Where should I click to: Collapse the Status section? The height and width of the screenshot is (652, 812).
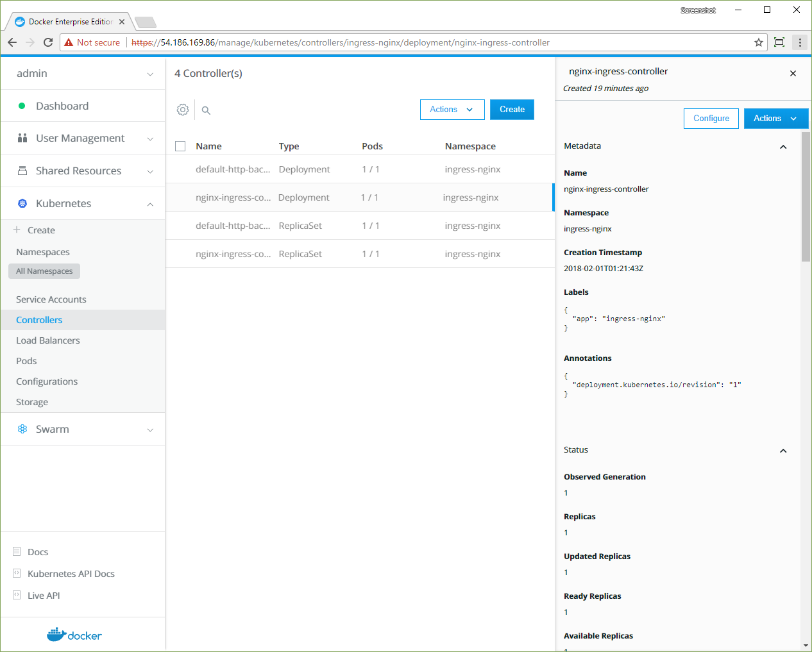click(783, 451)
